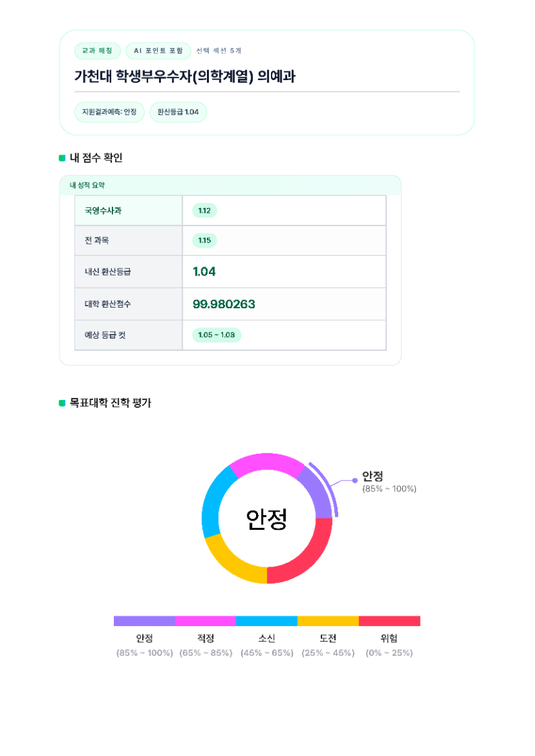Click the purple 안정 swatch in legend bar
Image resolution: width=535 pixels, height=756 pixels.
pyautogui.click(x=144, y=621)
